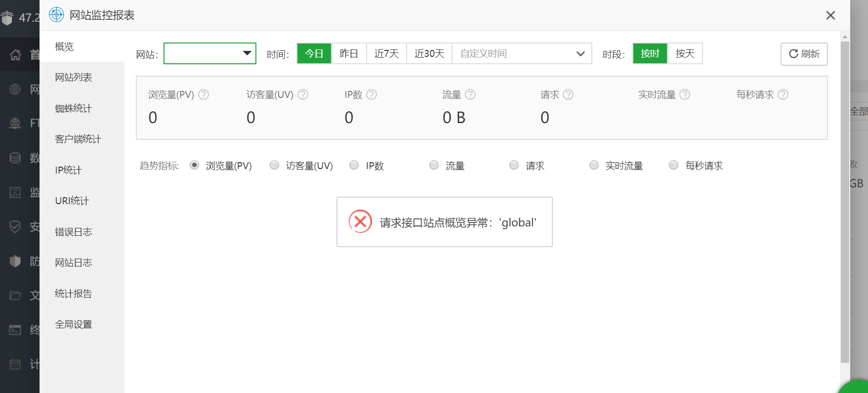Click the terminal icon in dark sidebar

point(15,330)
